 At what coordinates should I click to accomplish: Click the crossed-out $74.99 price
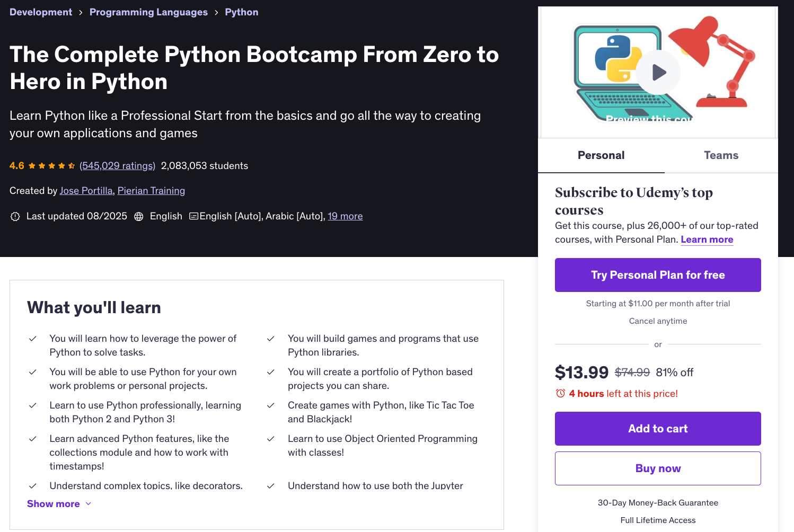[632, 372]
